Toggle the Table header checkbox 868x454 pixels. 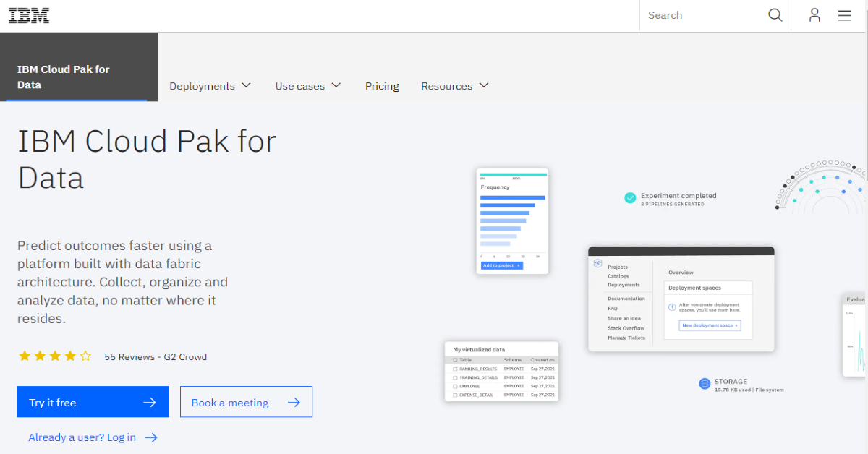pos(455,359)
